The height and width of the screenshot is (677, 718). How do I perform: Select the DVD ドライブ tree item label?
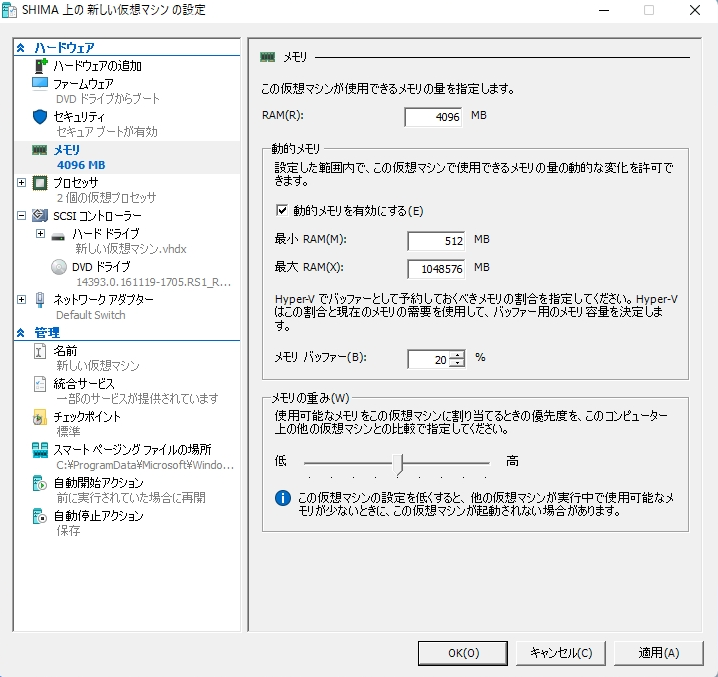click(x=101, y=267)
